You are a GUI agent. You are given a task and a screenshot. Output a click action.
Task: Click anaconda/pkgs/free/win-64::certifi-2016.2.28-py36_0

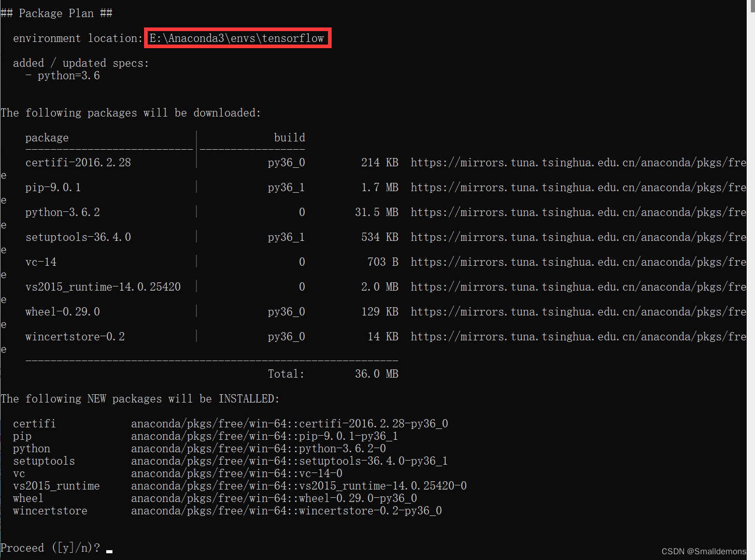[290, 424]
